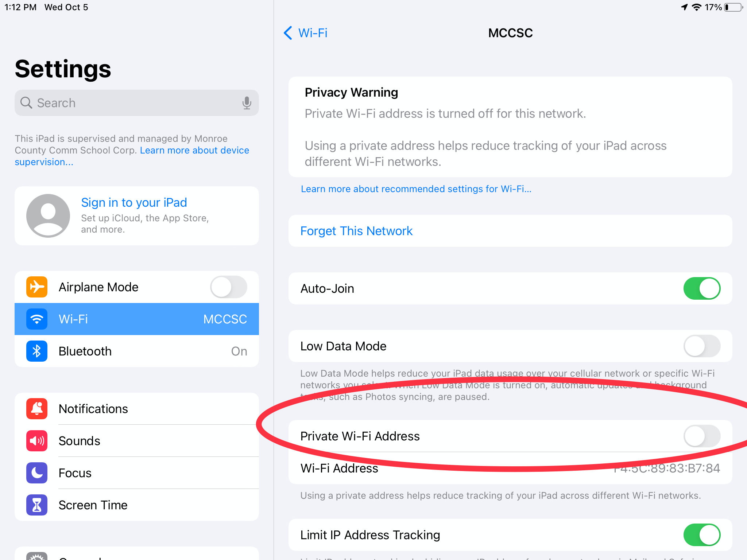Tap the profile avatar icon

click(x=48, y=215)
